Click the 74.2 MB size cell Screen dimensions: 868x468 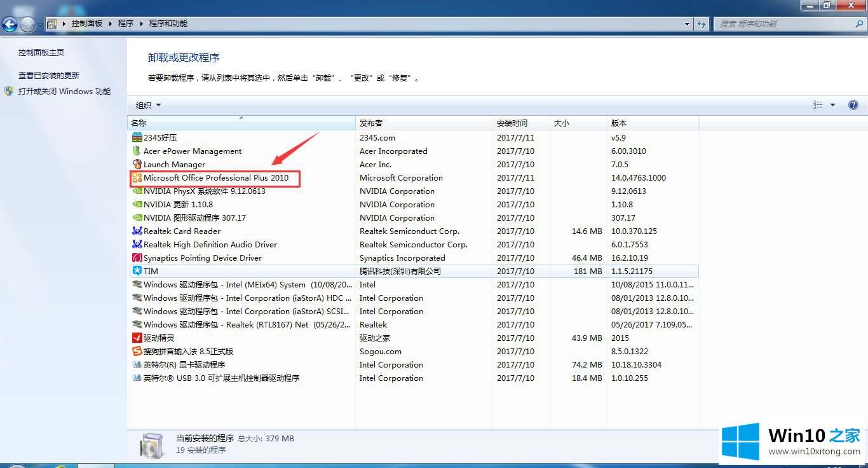coord(587,365)
